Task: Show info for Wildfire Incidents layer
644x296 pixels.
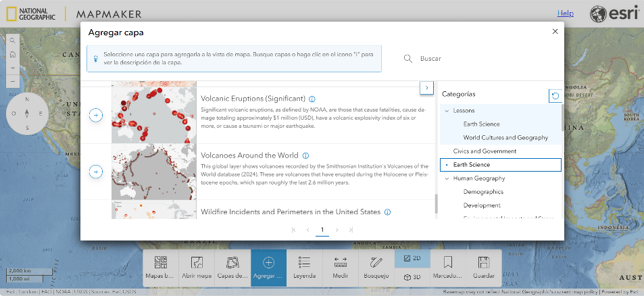Action: (388, 212)
